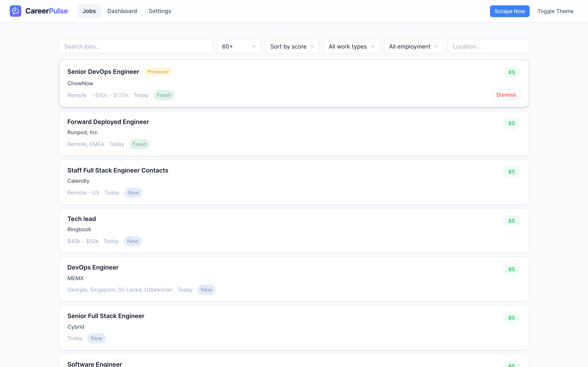
Task: Click the Fresh badge on ChowNow listing
Action: tap(164, 95)
